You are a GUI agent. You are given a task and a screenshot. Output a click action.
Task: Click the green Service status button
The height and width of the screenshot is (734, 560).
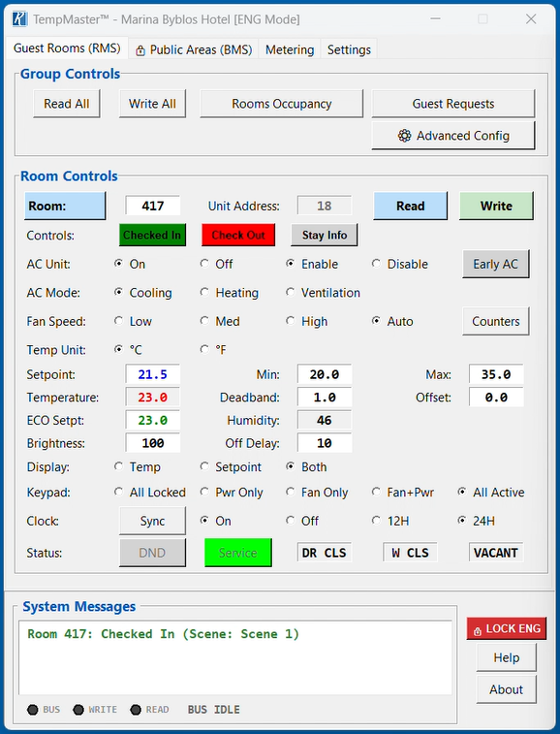[x=238, y=553]
